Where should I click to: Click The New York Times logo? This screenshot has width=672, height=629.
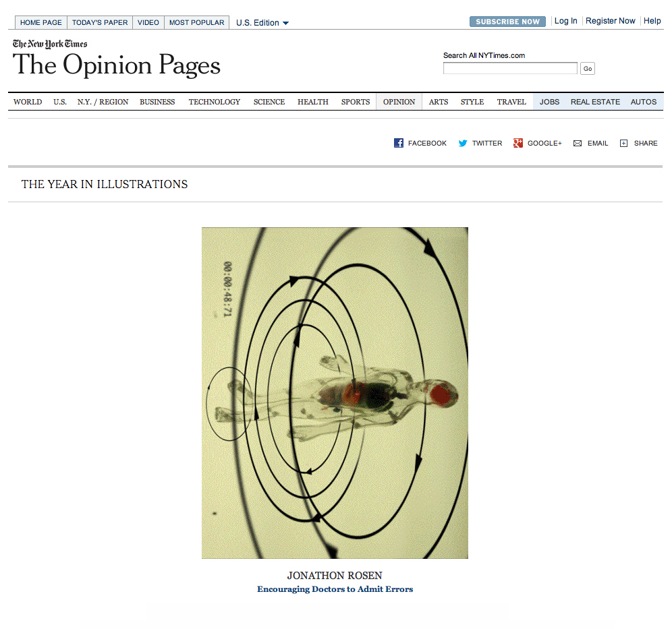pos(50,44)
